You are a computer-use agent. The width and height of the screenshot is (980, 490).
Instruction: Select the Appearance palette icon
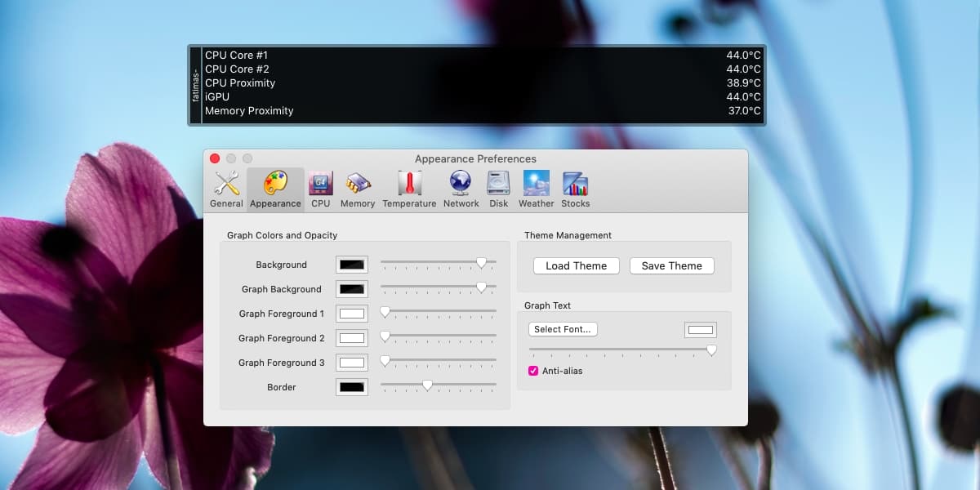point(275,189)
